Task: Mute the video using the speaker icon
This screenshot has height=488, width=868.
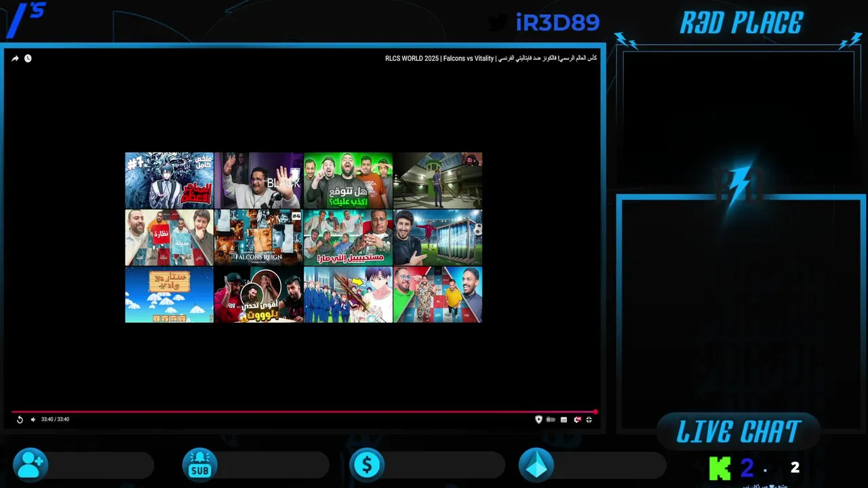Action: [x=33, y=420]
